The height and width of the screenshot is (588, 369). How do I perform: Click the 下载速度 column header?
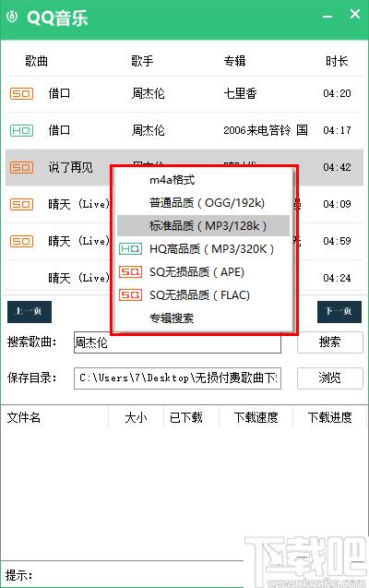[x=256, y=417]
